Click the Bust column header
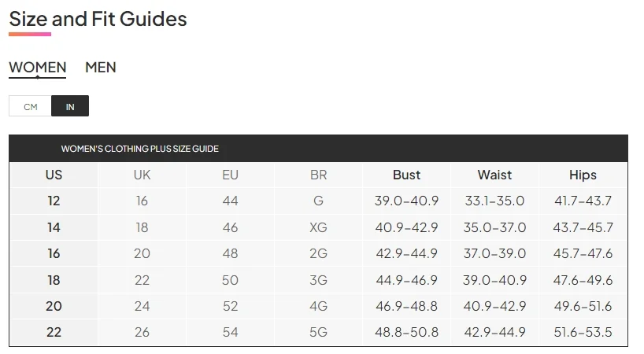Screen dimensions: 644x354 pyautogui.click(x=406, y=175)
